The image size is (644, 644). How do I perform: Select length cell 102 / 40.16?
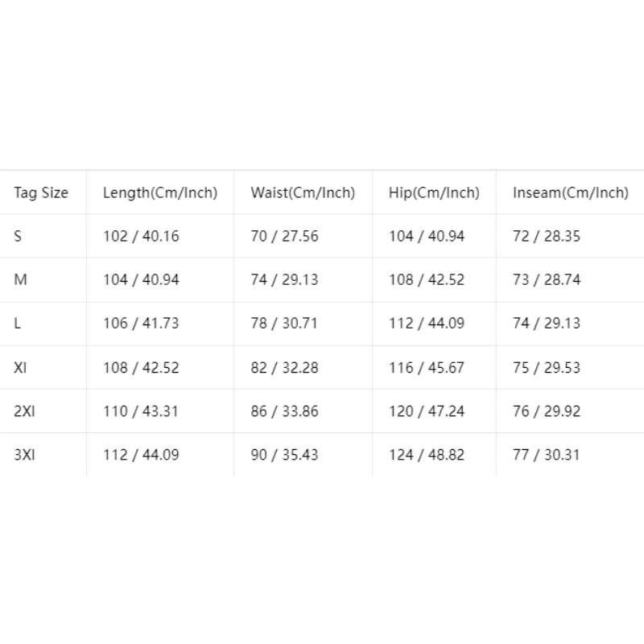point(141,236)
